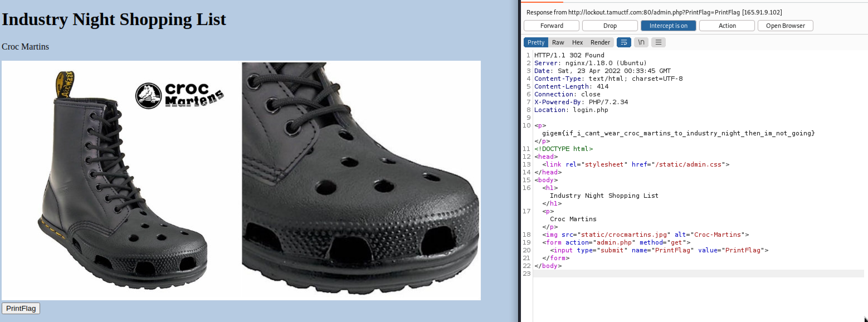Click the 'Croc Martins' paragraph on the page

point(25,47)
